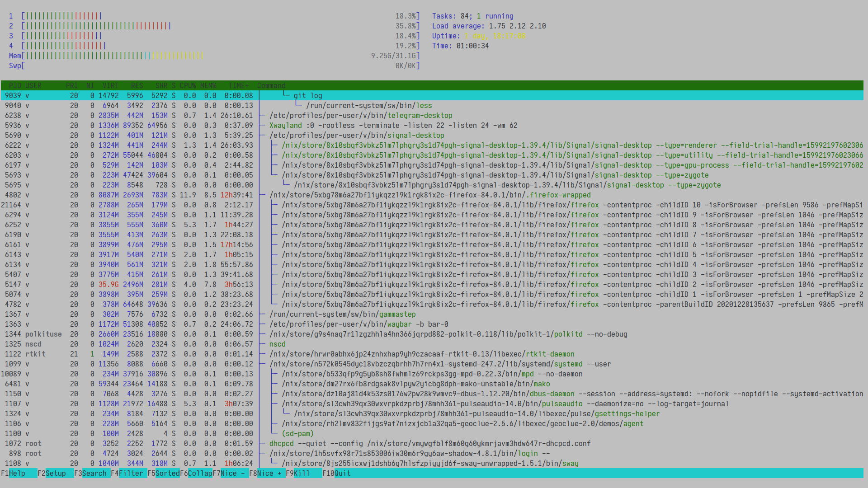Screen dimensions: 868x488
Task: Collapse the tree with F6Collapse
Action: [196, 473]
